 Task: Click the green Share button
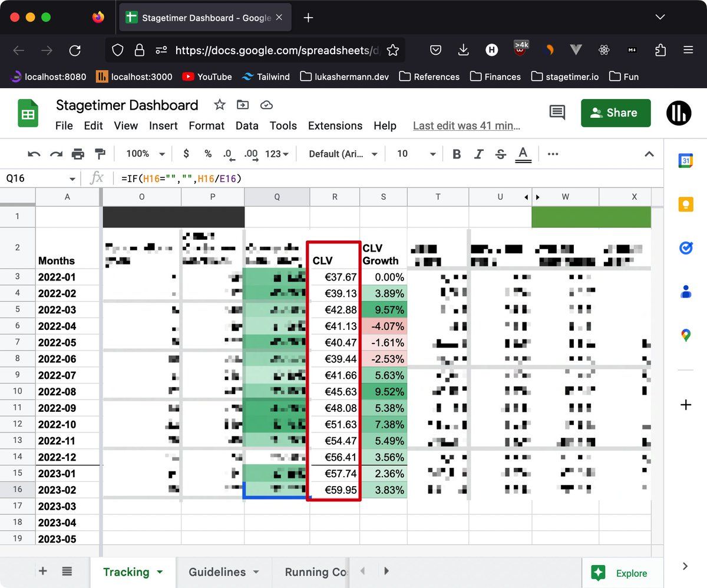point(616,113)
